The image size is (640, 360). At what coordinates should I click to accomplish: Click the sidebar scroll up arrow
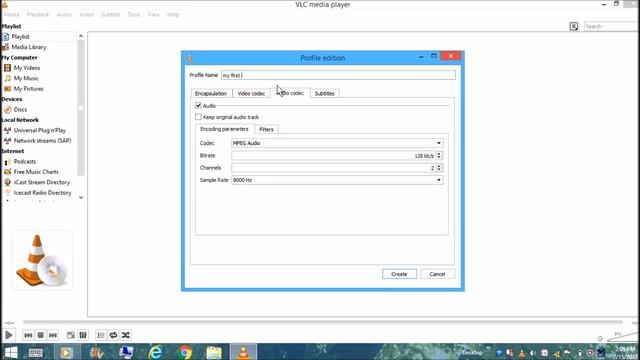(81, 36)
